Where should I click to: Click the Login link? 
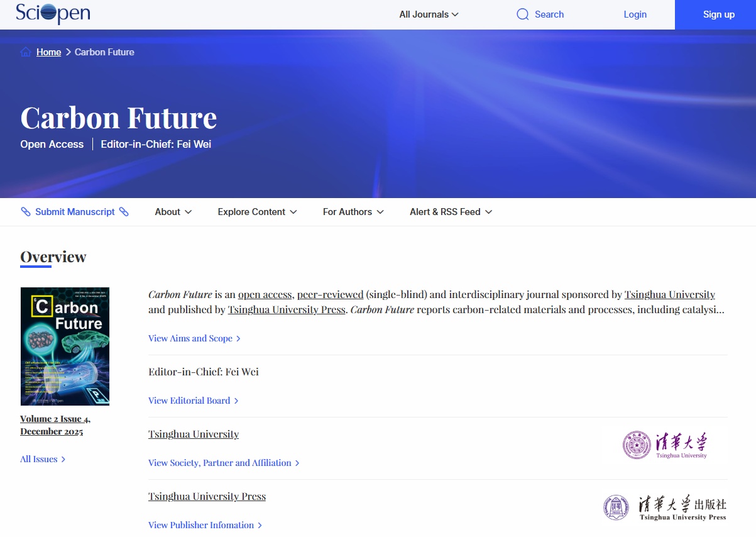635,14
